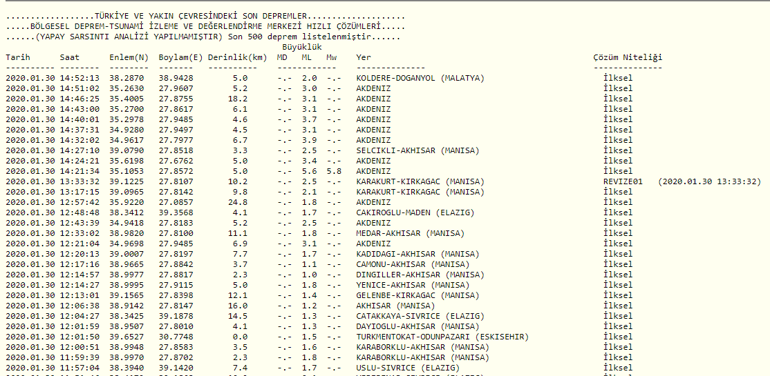Click the Derinlik(km) column header
This screenshot has width=770, height=376.
pyautogui.click(x=237, y=57)
